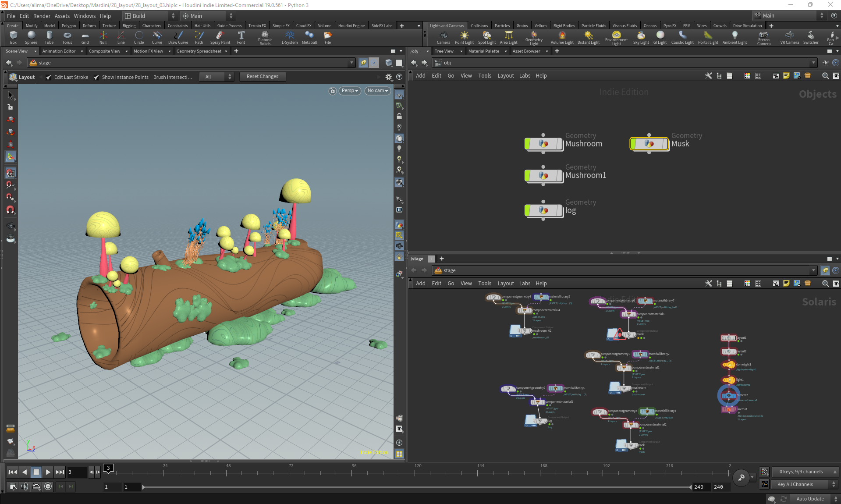Toggle Edit Last Stroke checkbox
Viewport: 841px width, 504px height.
49,77
